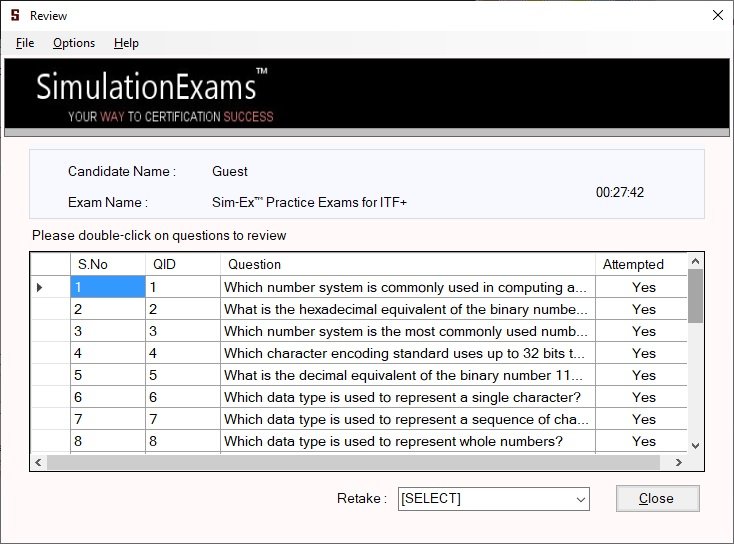Click the Attempted 'Yes' cell in row 5
The image size is (734, 544).
click(x=641, y=375)
